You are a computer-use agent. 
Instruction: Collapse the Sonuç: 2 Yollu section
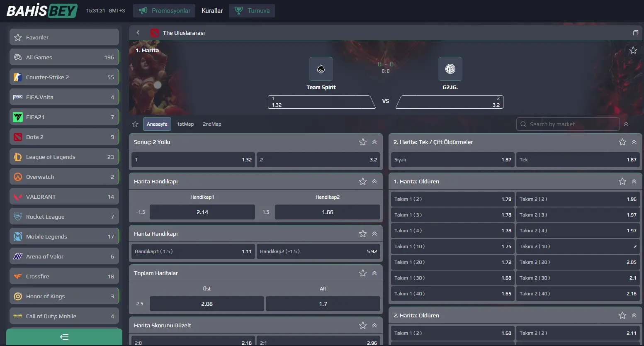(374, 142)
